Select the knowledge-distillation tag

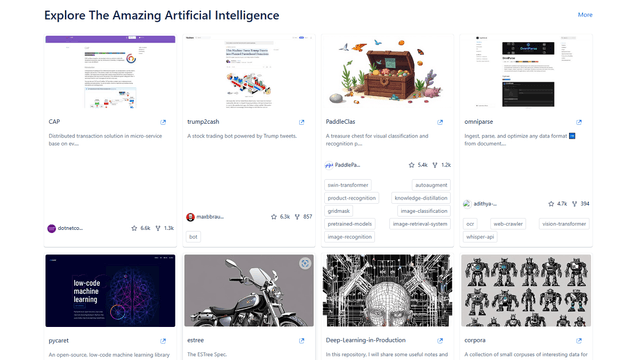click(421, 198)
